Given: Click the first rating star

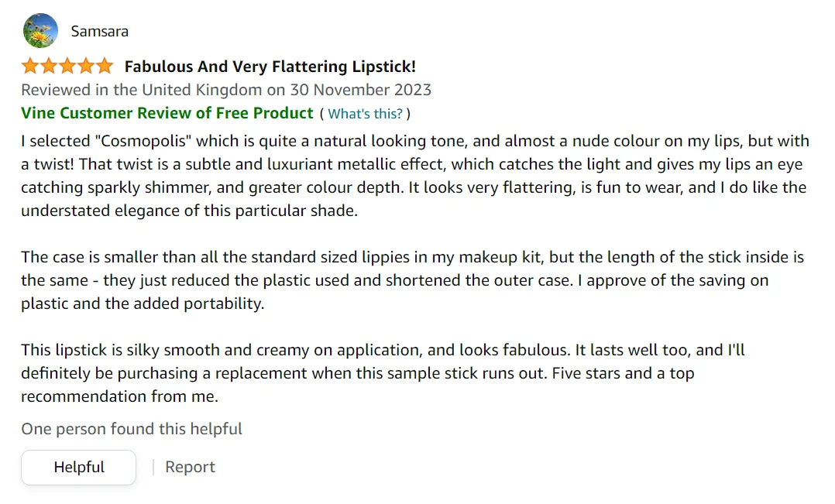Looking at the screenshot, I should pyautogui.click(x=30, y=67).
